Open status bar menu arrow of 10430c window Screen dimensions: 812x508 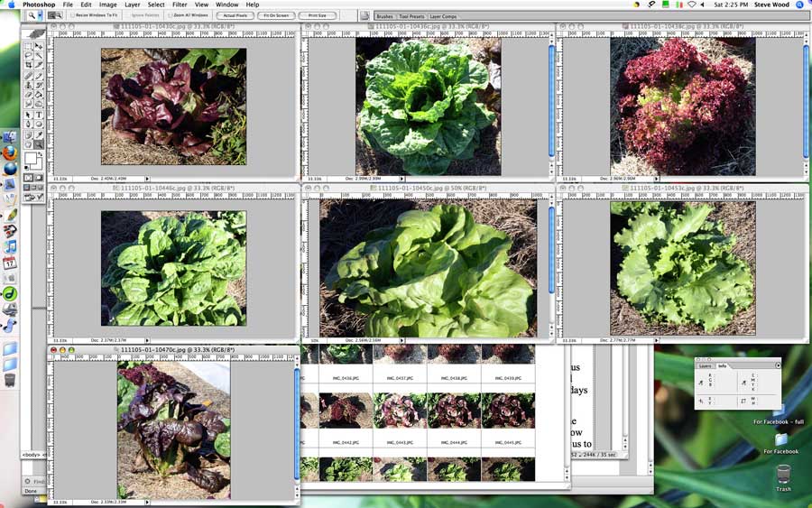(x=147, y=179)
